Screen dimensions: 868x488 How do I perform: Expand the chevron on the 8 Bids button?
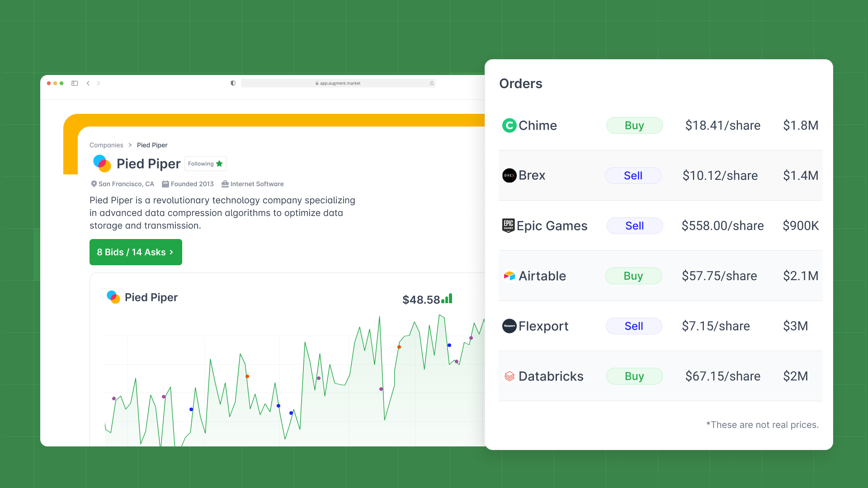pos(171,252)
